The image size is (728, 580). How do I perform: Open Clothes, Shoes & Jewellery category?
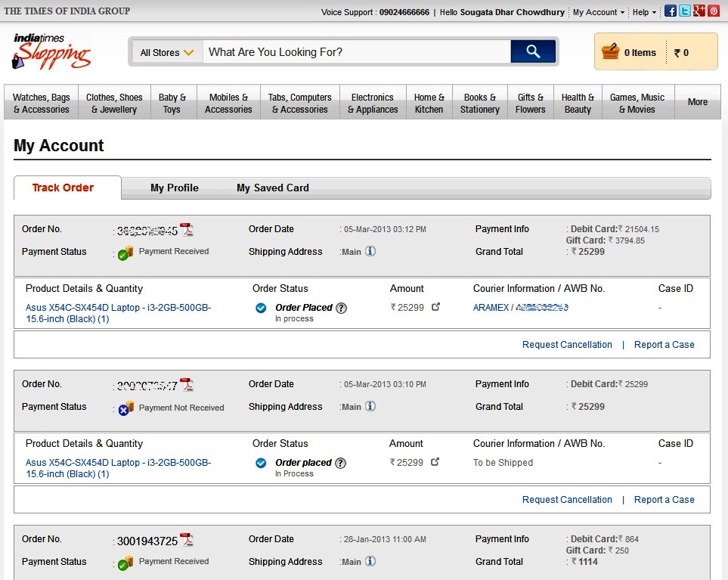click(114, 103)
